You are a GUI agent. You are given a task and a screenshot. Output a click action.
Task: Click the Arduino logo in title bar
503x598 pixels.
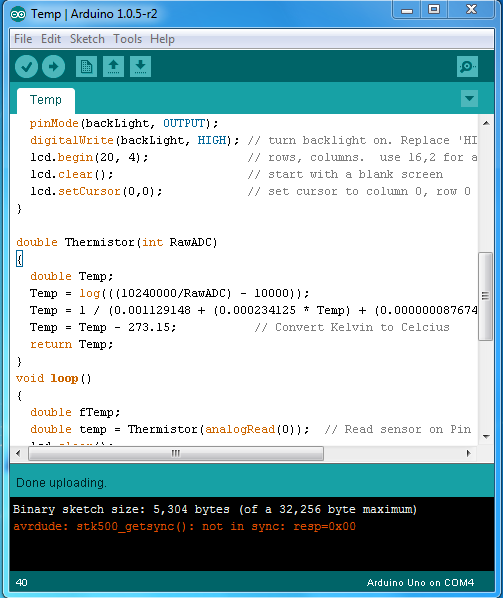(18, 14)
